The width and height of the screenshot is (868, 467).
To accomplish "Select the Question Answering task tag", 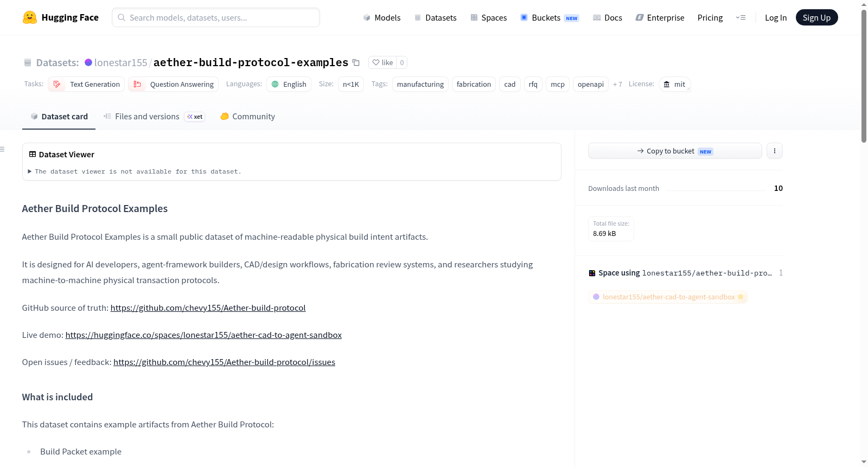I will pos(174,84).
